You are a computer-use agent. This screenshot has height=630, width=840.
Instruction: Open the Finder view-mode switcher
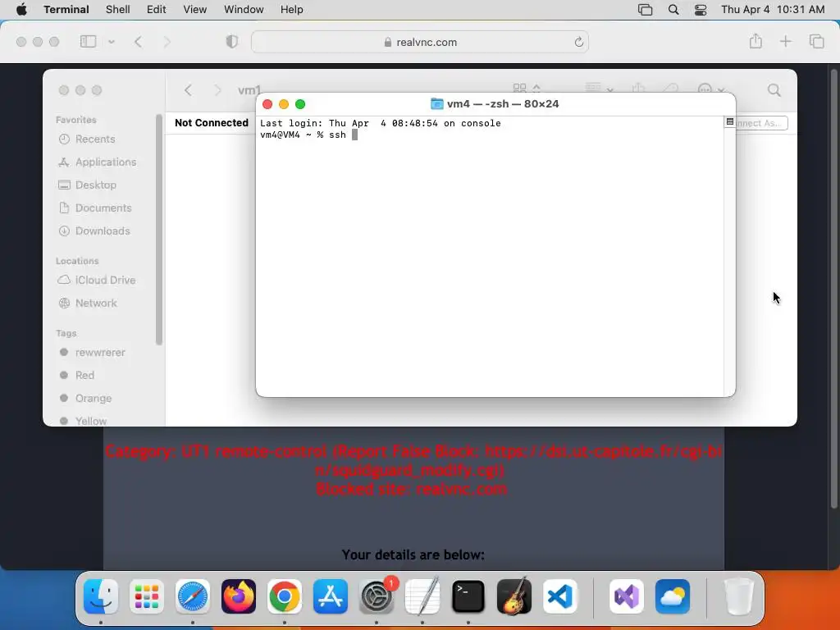(527, 89)
